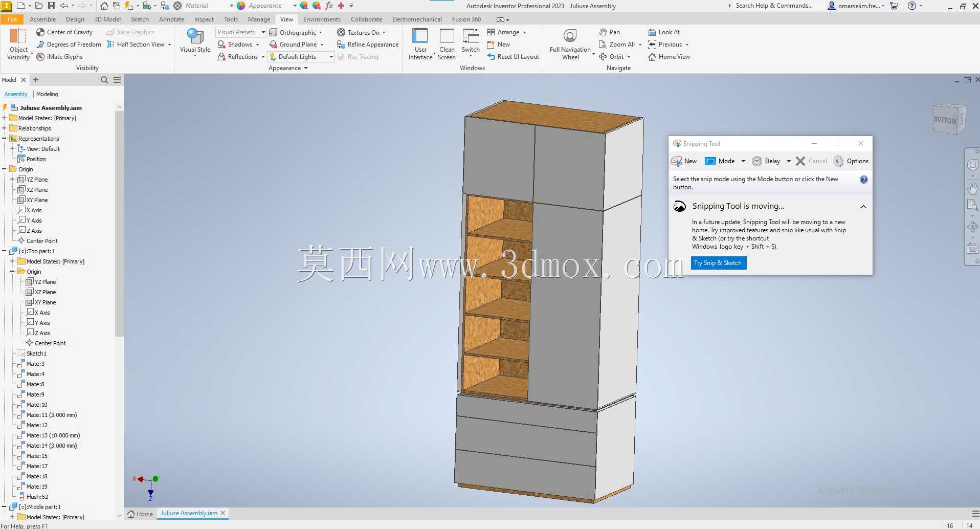Select Flush:52 constraint
The height and width of the screenshot is (529, 980).
(x=37, y=497)
